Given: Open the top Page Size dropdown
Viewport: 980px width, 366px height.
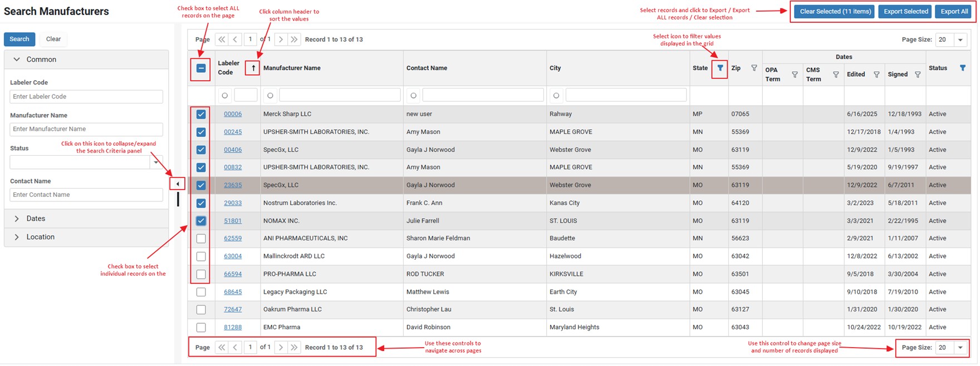Looking at the screenshot, I should (x=960, y=39).
